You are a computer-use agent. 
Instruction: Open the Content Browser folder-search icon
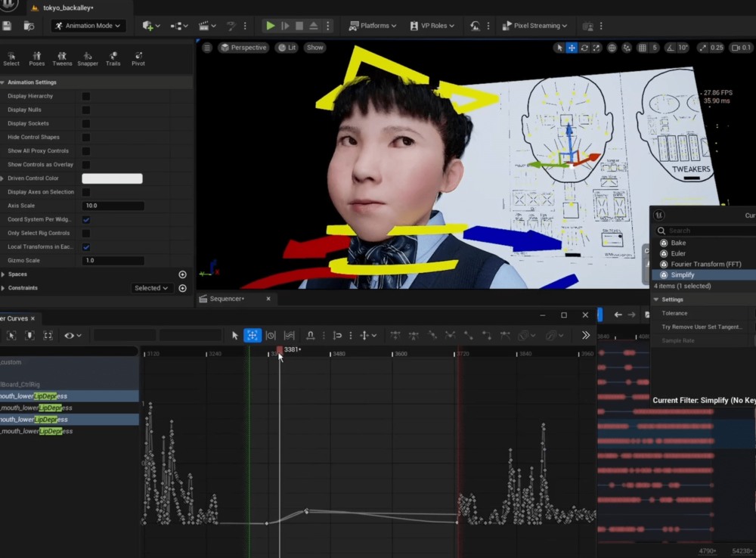[x=29, y=26]
